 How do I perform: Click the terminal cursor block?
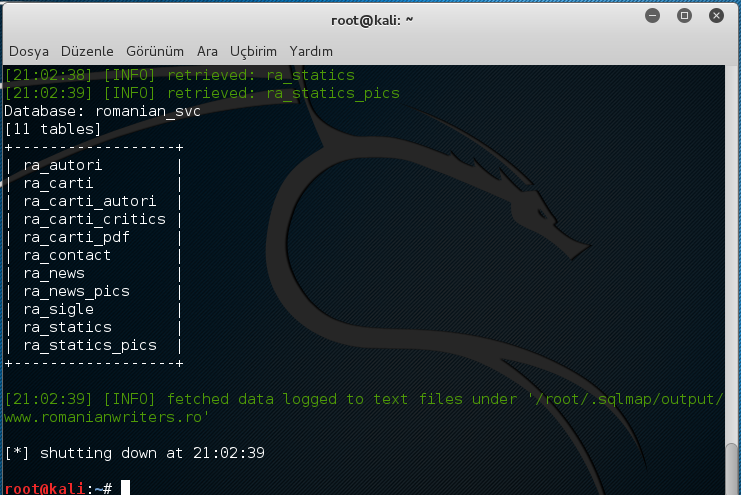click(x=125, y=488)
